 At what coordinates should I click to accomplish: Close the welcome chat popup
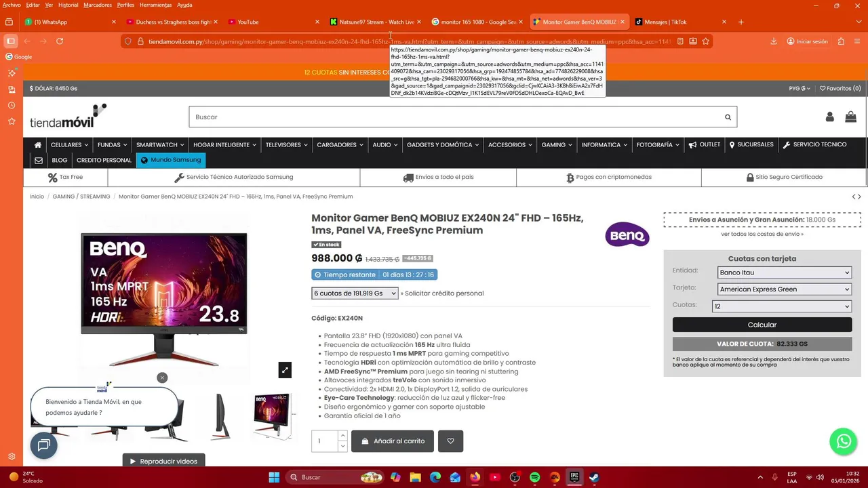pos(162,378)
